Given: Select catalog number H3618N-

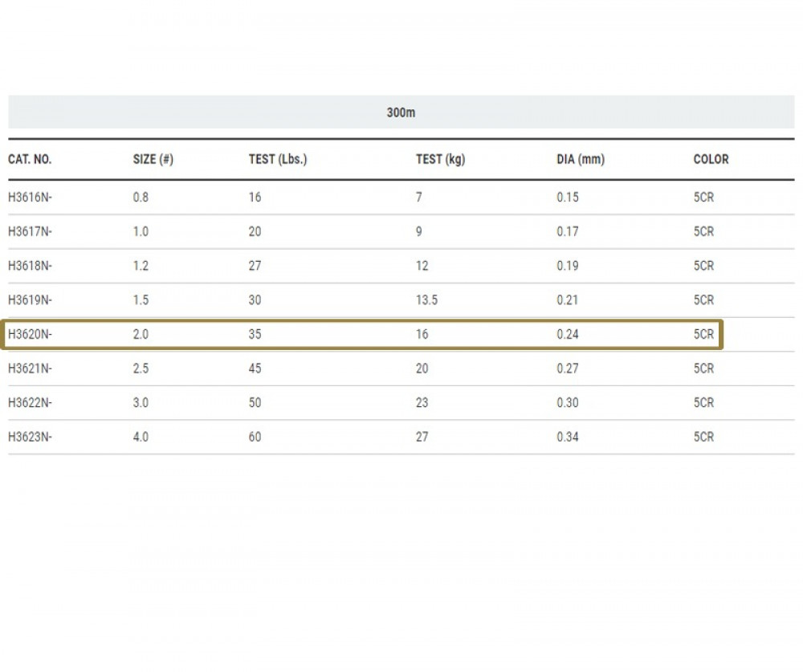Looking at the screenshot, I should click(x=30, y=266).
